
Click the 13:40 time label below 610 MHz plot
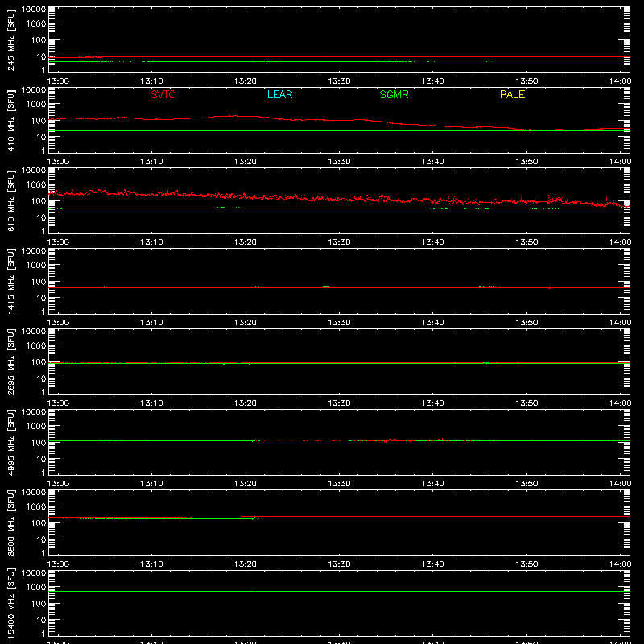tap(432, 242)
